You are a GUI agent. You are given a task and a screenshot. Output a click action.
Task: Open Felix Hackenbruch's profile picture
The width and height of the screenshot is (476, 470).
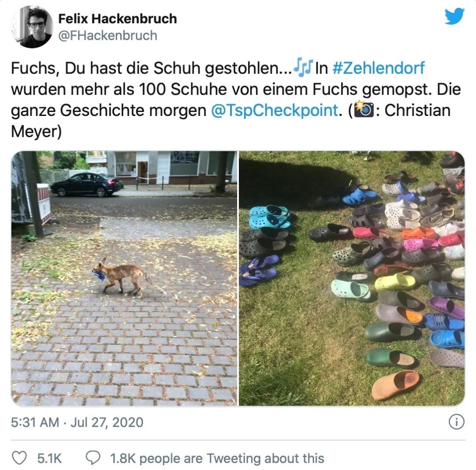32,27
